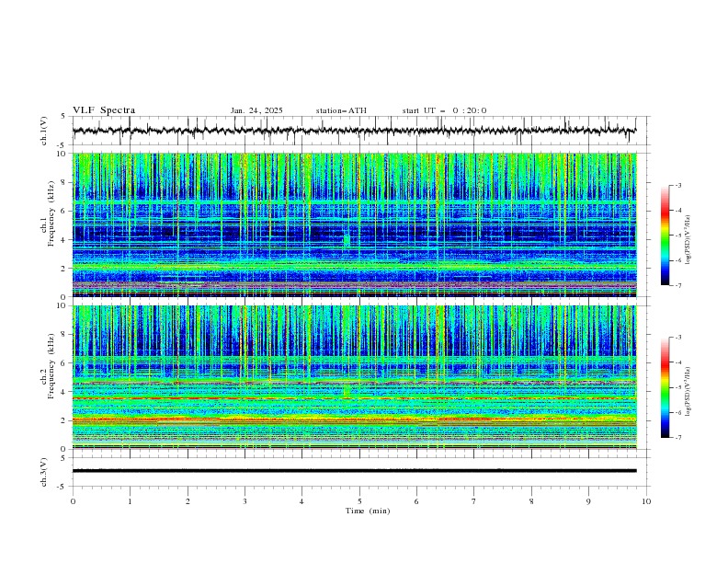Click the "station=ATH" label
The width and height of the screenshot is (728, 563).
(341, 110)
